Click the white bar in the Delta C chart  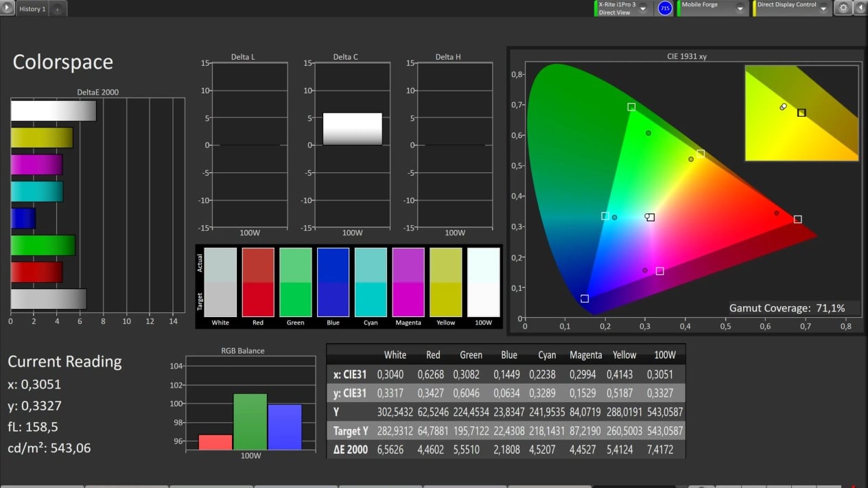(x=352, y=129)
